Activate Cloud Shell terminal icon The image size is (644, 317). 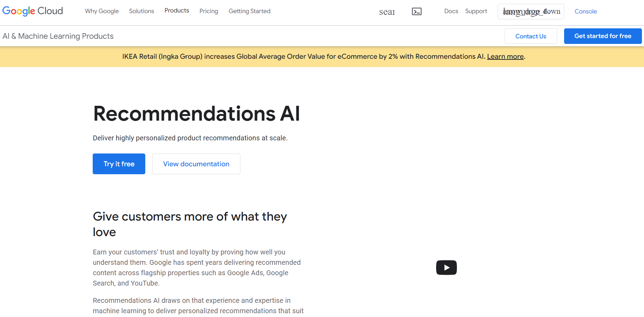tap(417, 11)
